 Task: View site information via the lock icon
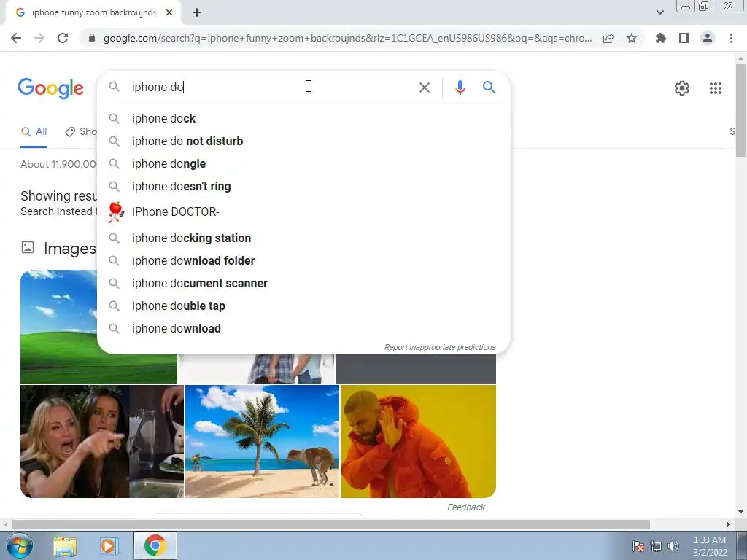click(x=92, y=38)
